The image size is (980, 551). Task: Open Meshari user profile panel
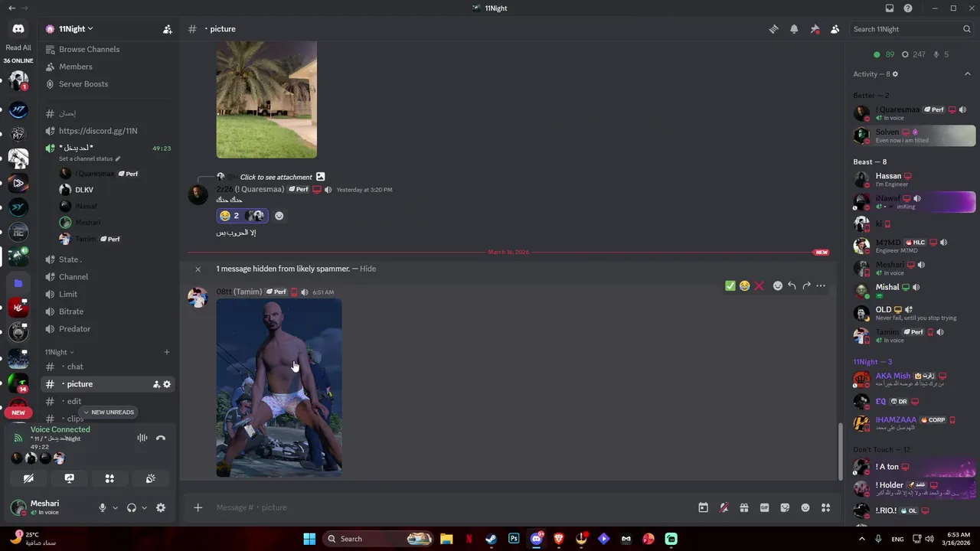pos(46,507)
